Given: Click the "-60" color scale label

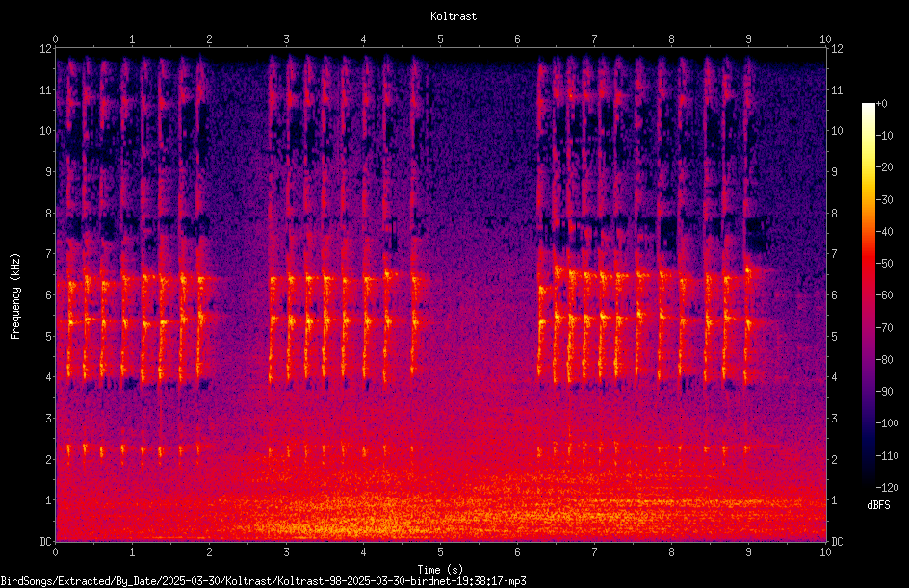Looking at the screenshot, I should [x=884, y=295].
